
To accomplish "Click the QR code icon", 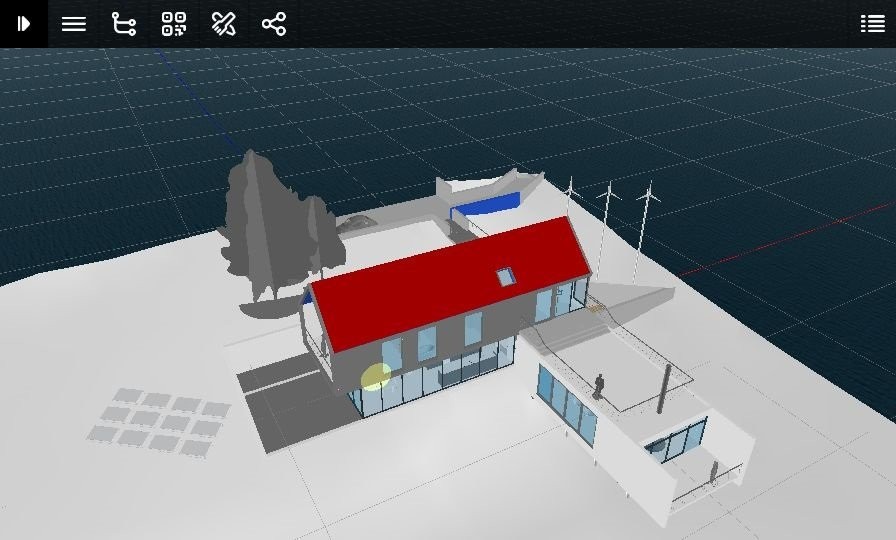I will point(174,24).
